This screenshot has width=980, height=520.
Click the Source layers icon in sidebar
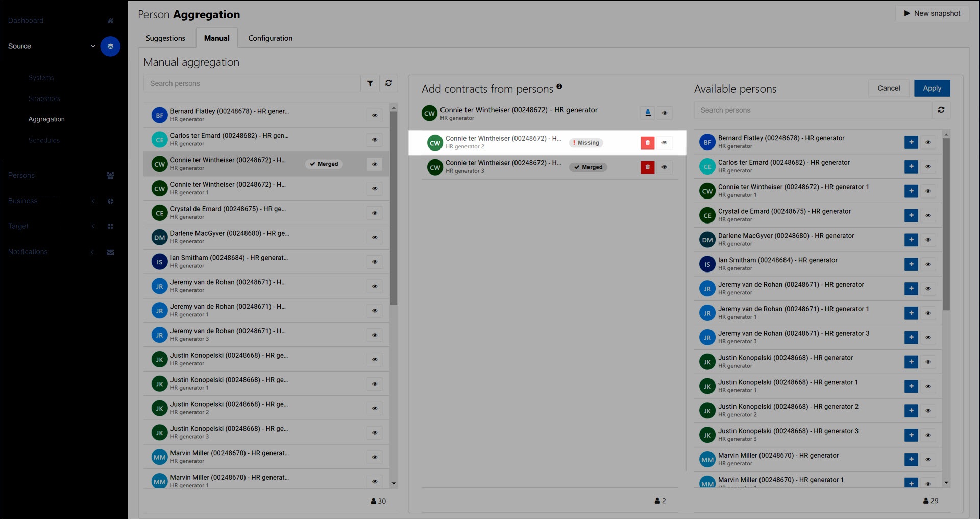click(x=110, y=46)
